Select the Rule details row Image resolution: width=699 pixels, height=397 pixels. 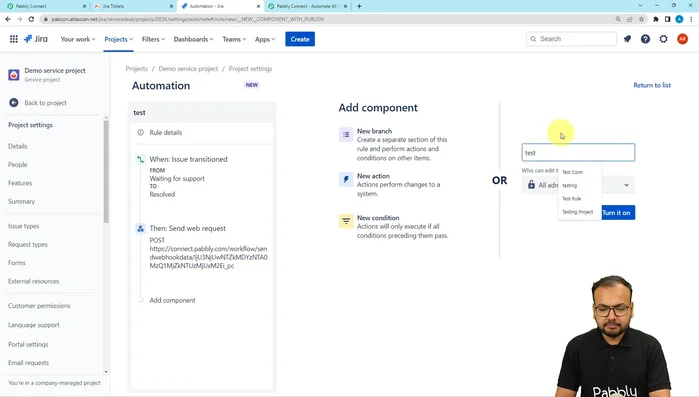[x=202, y=133]
